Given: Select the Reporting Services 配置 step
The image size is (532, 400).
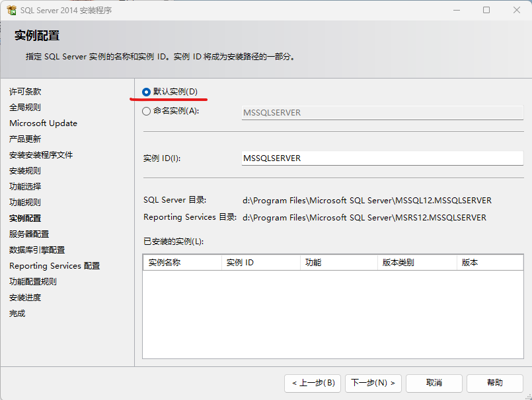Looking at the screenshot, I should [x=55, y=266].
